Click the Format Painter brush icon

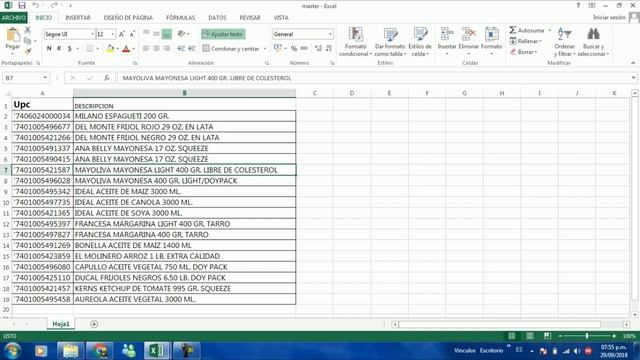(x=27, y=51)
